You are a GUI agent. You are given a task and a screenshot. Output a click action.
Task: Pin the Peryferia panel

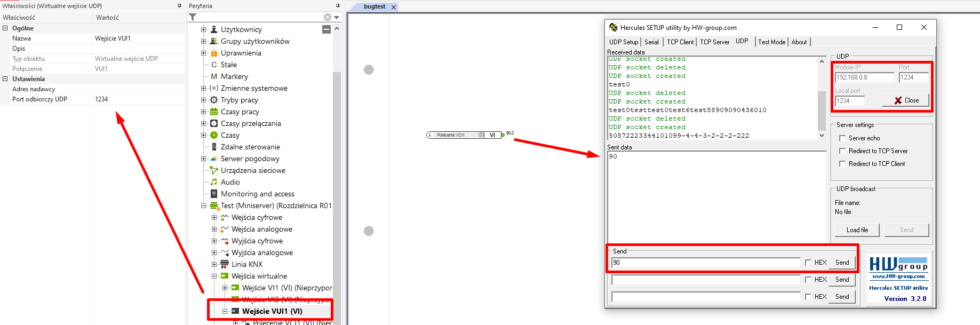coord(338,6)
